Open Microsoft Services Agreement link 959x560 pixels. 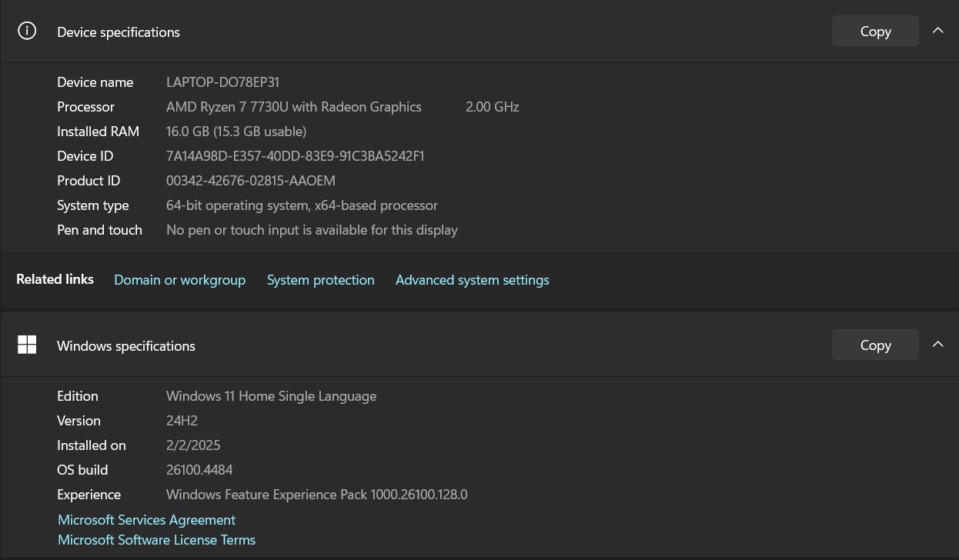pos(146,520)
